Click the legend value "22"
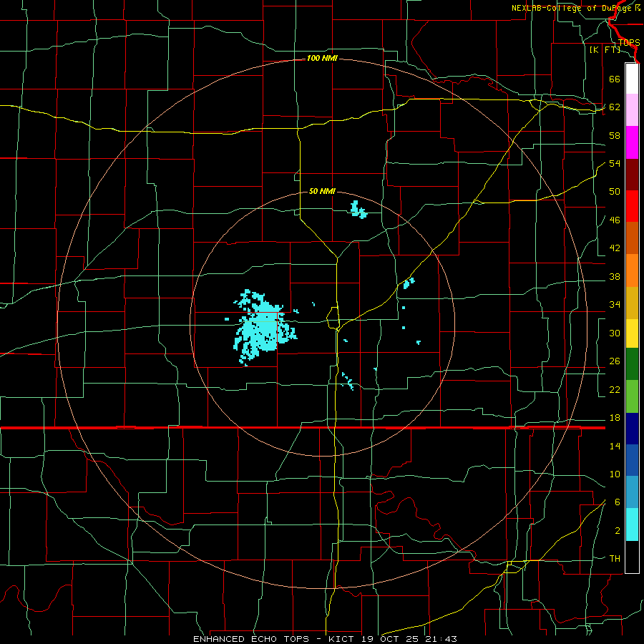 click(615, 389)
